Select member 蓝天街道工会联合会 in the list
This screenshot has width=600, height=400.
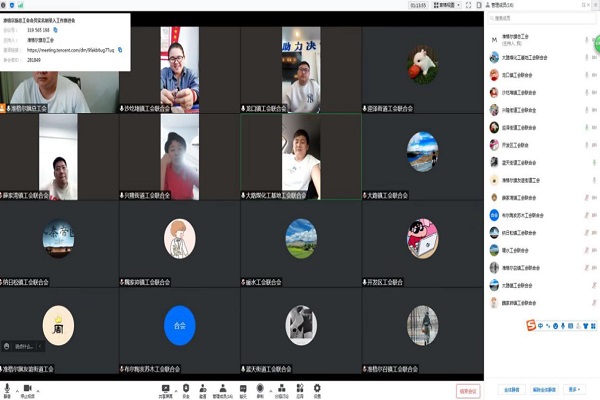click(542, 163)
